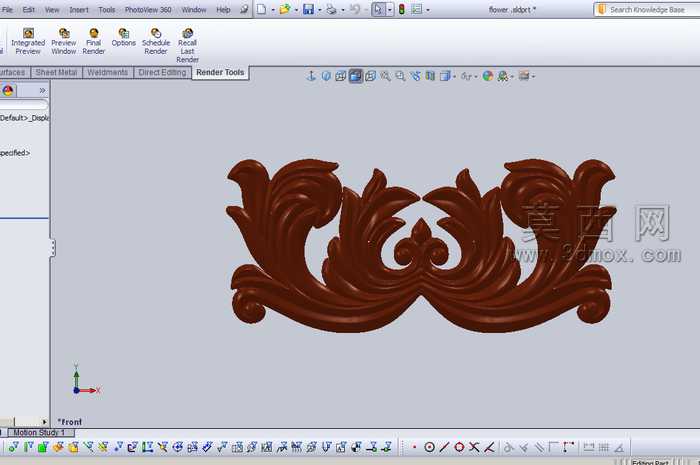Select the Render Tools tab

coord(220,73)
